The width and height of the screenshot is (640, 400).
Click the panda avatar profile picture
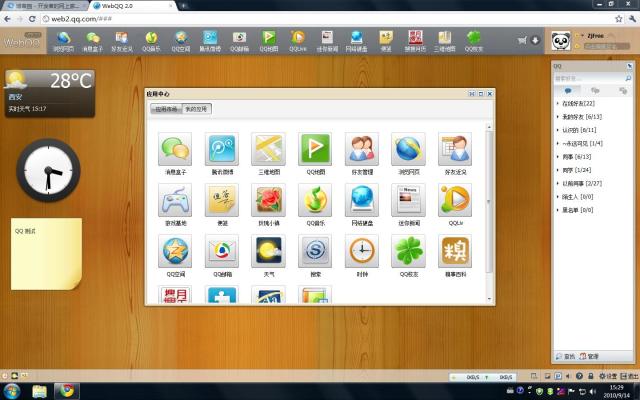[x=561, y=41]
